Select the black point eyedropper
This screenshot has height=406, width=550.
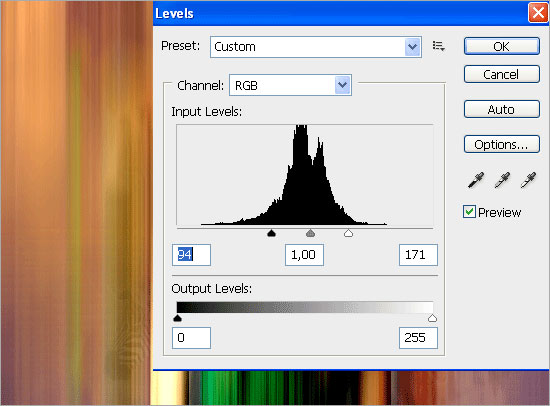coord(476,180)
